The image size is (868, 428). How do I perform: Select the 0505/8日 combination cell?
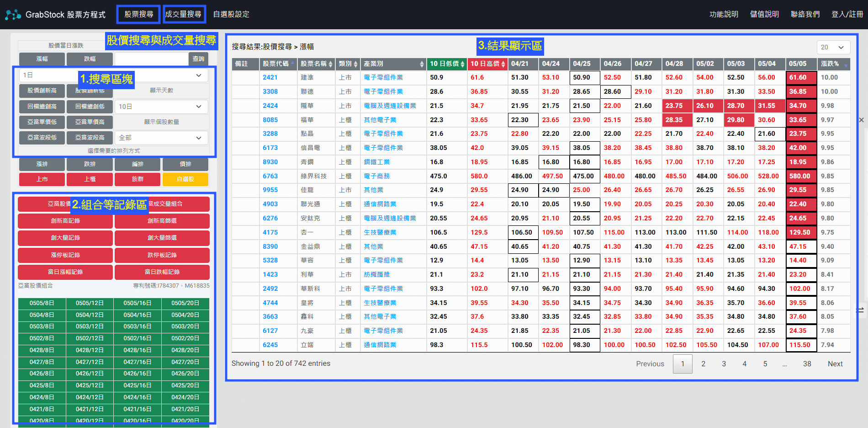tap(42, 303)
